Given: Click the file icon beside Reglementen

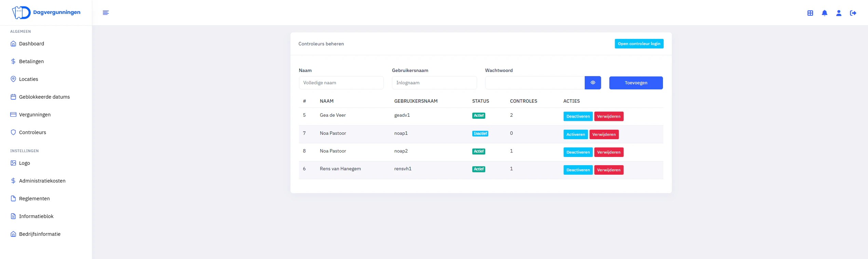Looking at the screenshot, I should (x=13, y=199).
